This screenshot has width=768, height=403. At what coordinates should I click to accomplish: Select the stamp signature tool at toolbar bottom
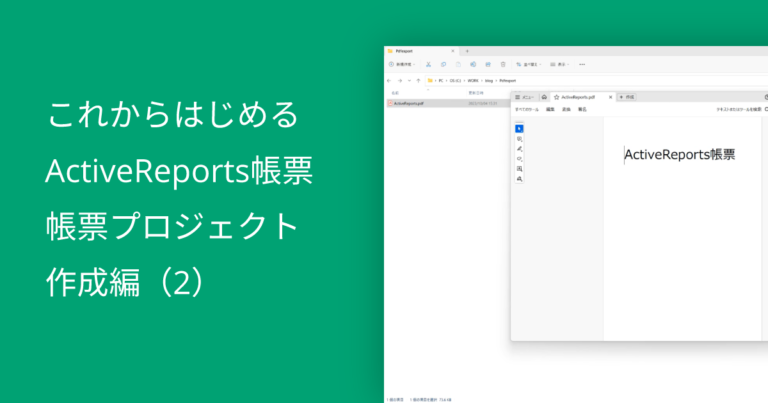click(519, 179)
